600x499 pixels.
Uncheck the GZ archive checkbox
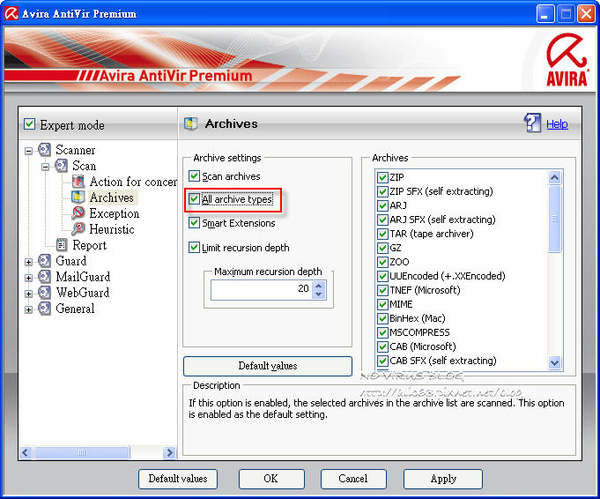pos(382,248)
